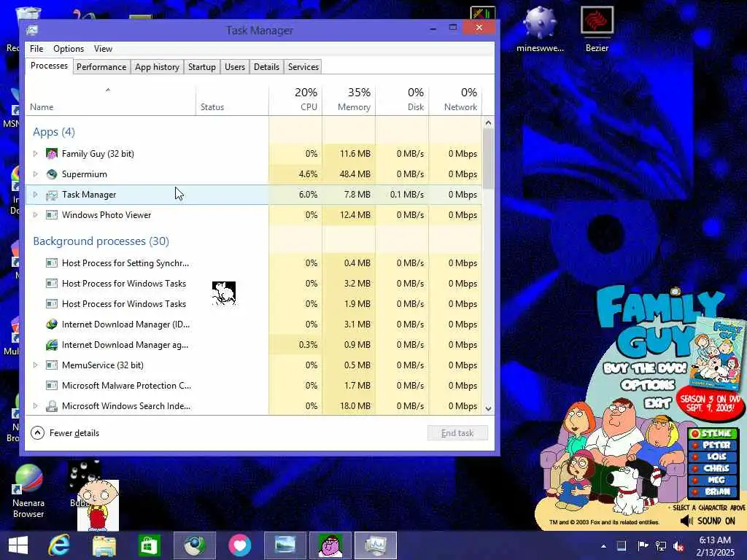Switch to the Users tab
Image resolution: width=747 pixels, height=560 pixels.
tap(235, 66)
